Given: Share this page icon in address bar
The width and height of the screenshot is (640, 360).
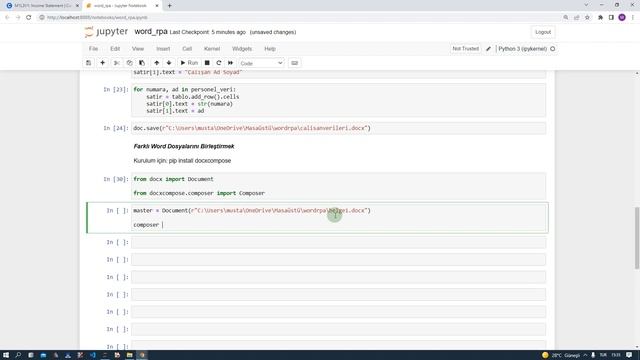Looking at the screenshot, I should (x=576, y=18).
